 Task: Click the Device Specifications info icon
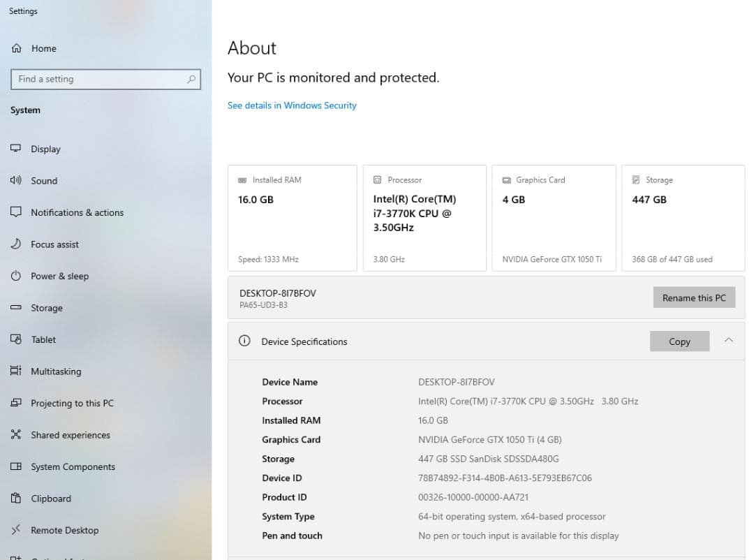(x=244, y=341)
